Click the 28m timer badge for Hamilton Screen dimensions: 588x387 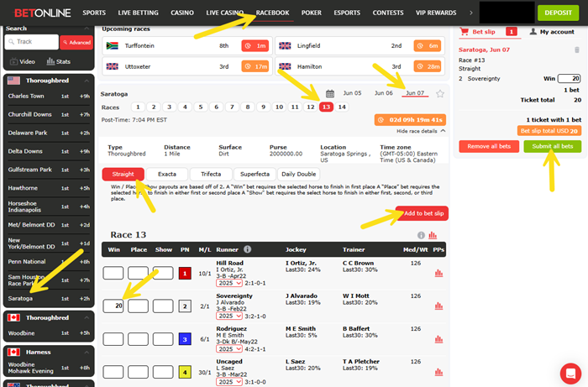point(428,66)
